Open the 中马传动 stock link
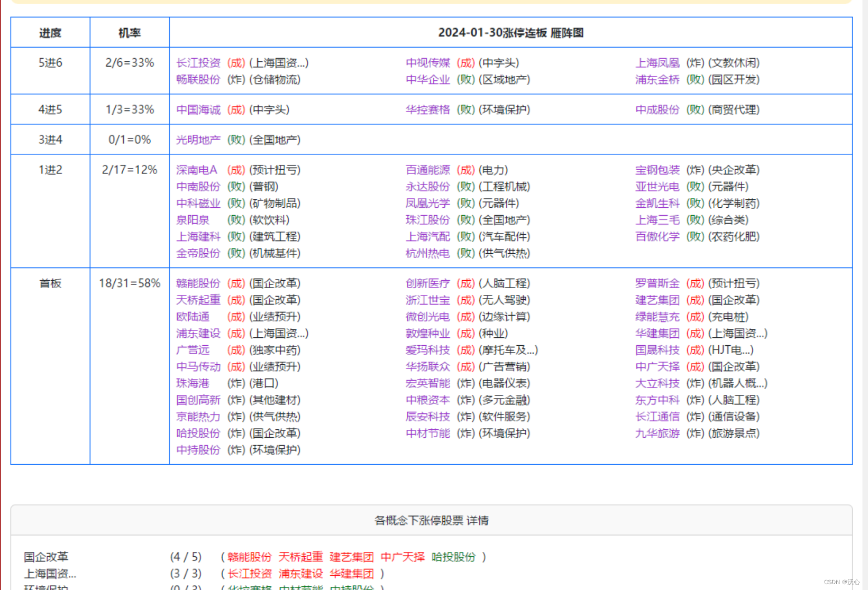Viewport: 868px width, 590px height. [x=198, y=367]
